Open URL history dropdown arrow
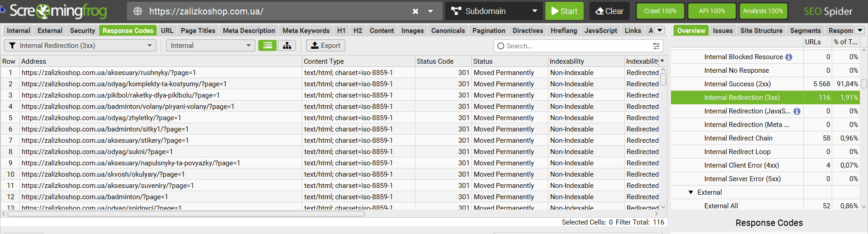Screen dimensions: 868x234 click(430, 11)
